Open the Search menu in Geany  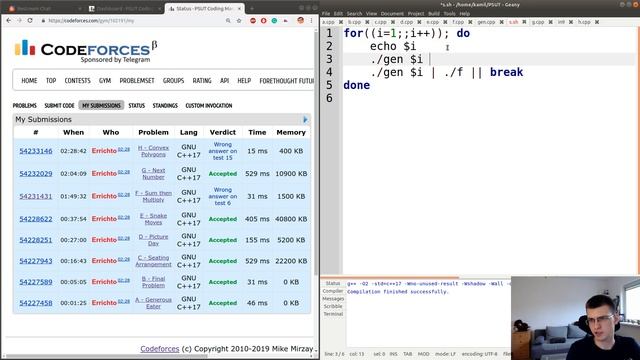pyautogui.click(x=354, y=13)
